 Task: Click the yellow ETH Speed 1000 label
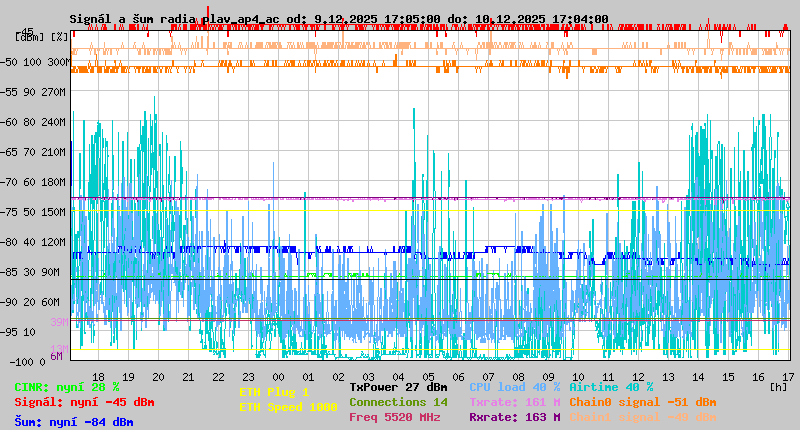click(x=288, y=408)
